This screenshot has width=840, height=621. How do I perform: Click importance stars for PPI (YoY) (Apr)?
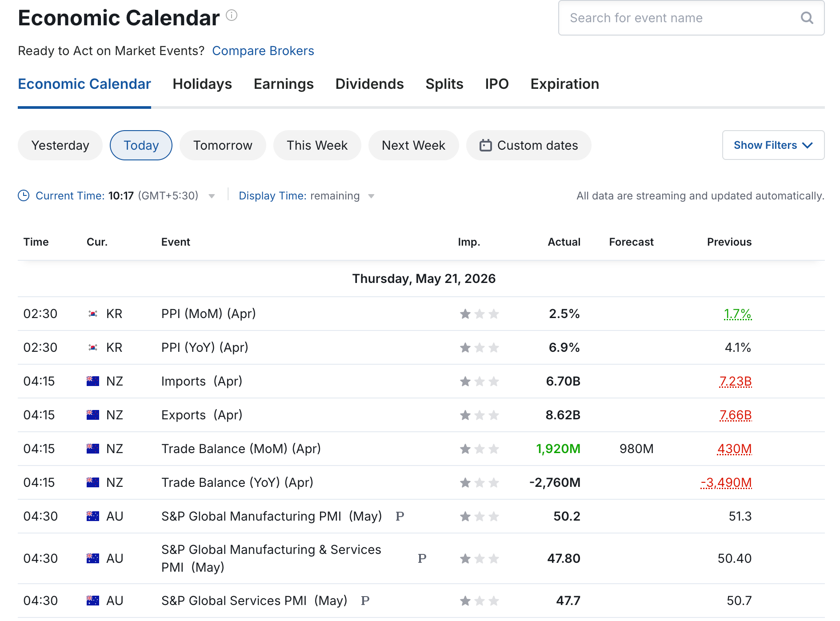[479, 348]
